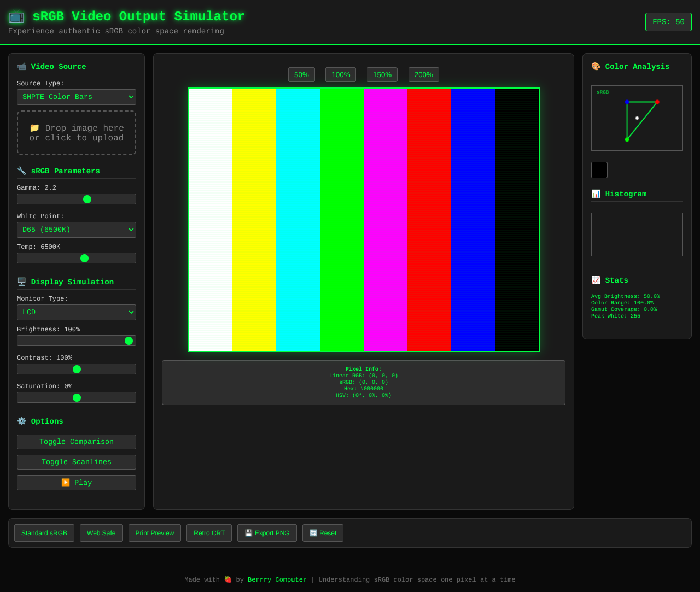Select the Retro CRT preset
700x592 pixels.
[x=209, y=533]
